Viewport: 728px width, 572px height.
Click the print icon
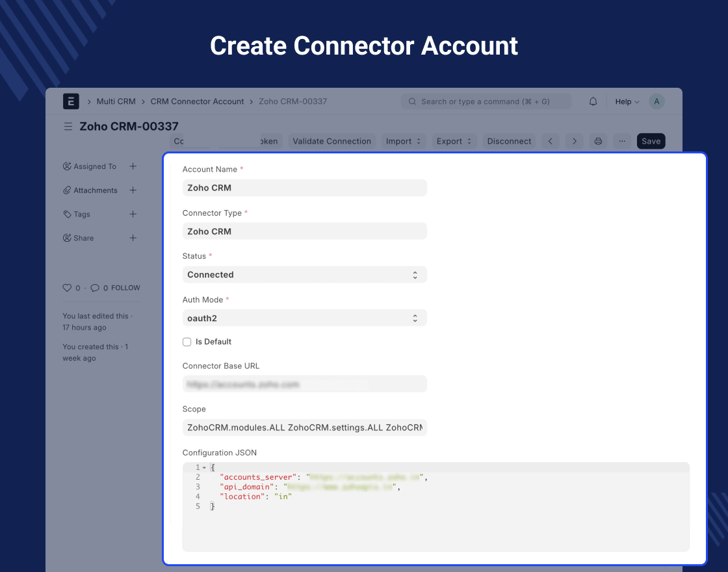pos(598,141)
